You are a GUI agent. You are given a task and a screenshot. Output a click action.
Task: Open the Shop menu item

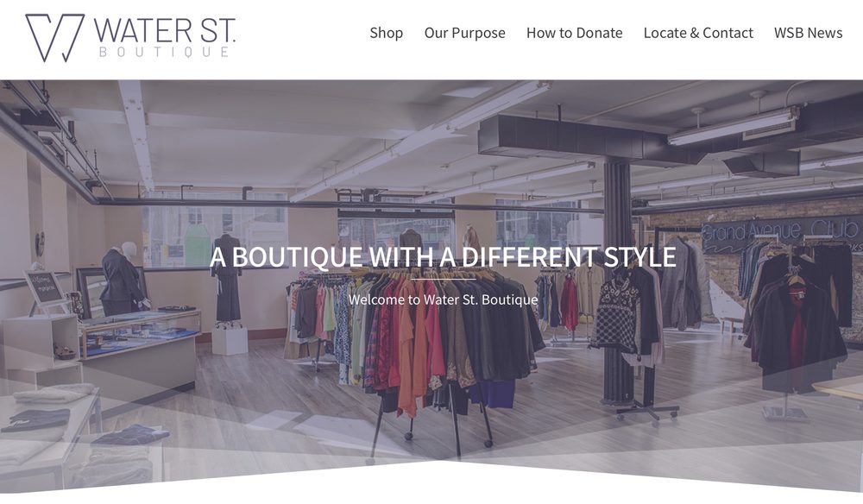pyautogui.click(x=387, y=33)
